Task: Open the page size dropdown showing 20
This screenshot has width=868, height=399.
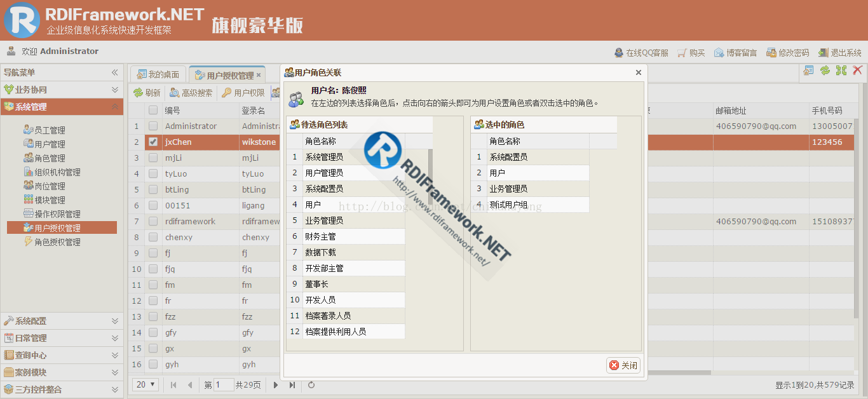Action: pos(146,384)
